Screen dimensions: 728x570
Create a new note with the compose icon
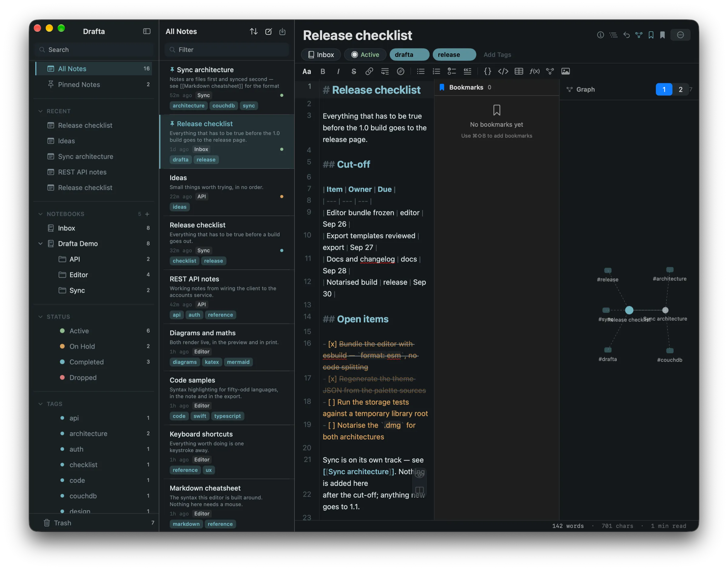(x=268, y=31)
